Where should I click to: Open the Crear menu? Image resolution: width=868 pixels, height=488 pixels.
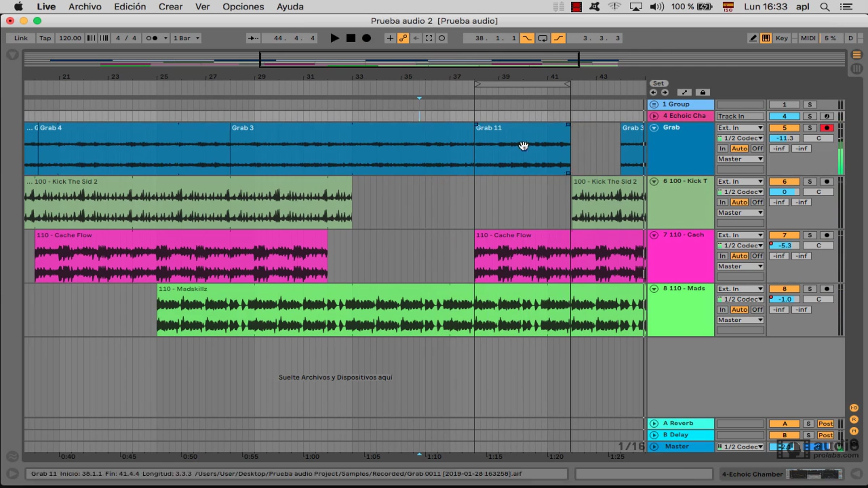tap(170, 7)
